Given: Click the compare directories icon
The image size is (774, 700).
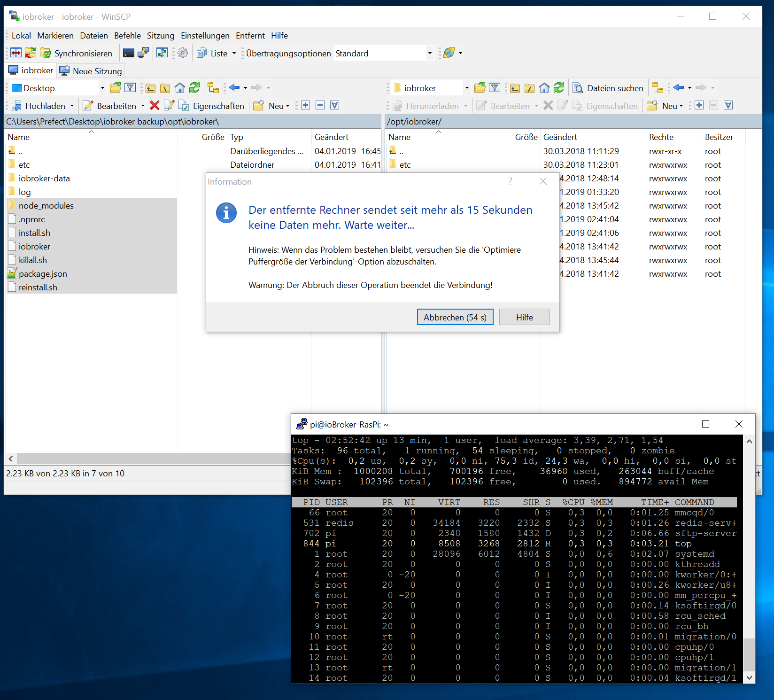Looking at the screenshot, I should tap(16, 53).
